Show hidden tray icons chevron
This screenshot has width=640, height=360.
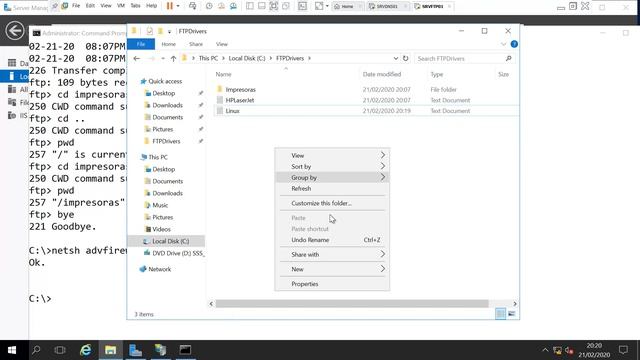(545, 350)
